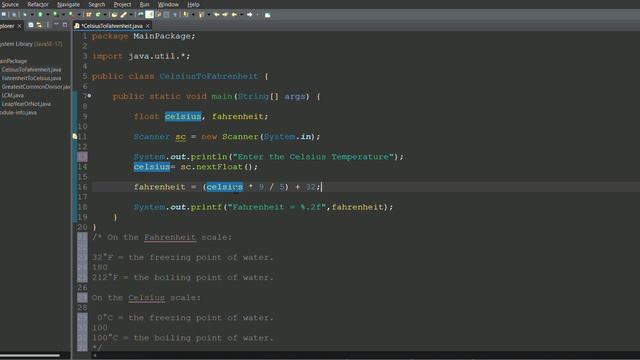The height and width of the screenshot is (360, 640).
Task: Open the Project menu
Action: pyautogui.click(x=122, y=4)
